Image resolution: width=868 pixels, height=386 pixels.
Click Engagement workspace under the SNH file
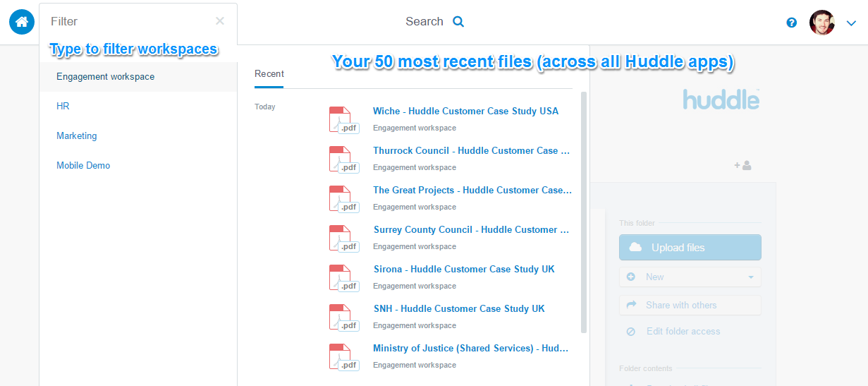415,326
